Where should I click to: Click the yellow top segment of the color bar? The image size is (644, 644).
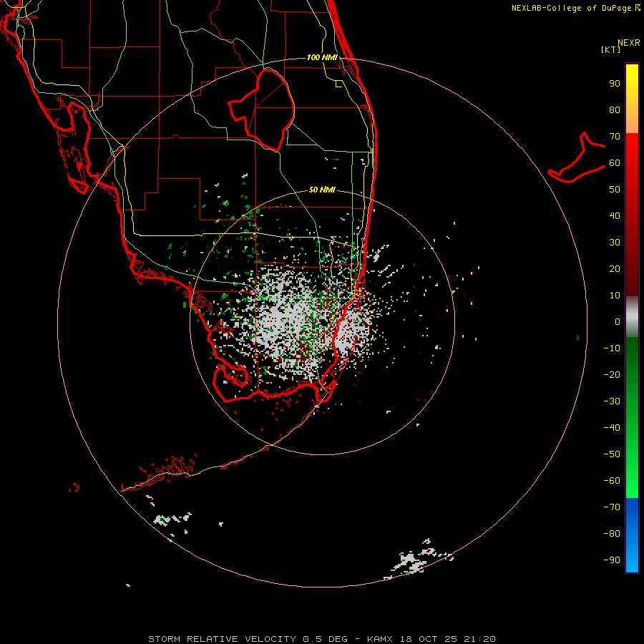[x=632, y=99]
